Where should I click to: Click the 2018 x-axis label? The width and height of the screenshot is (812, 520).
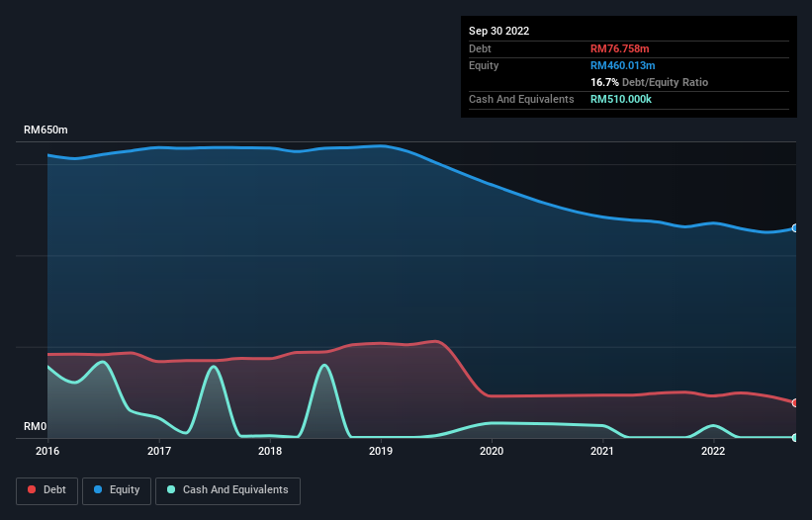(x=270, y=451)
